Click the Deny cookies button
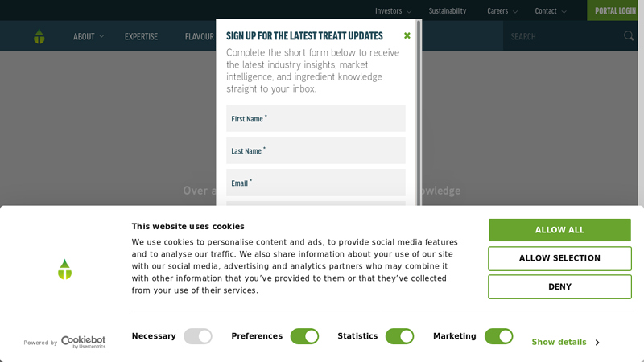644x362 pixels. tap(559, 287)
